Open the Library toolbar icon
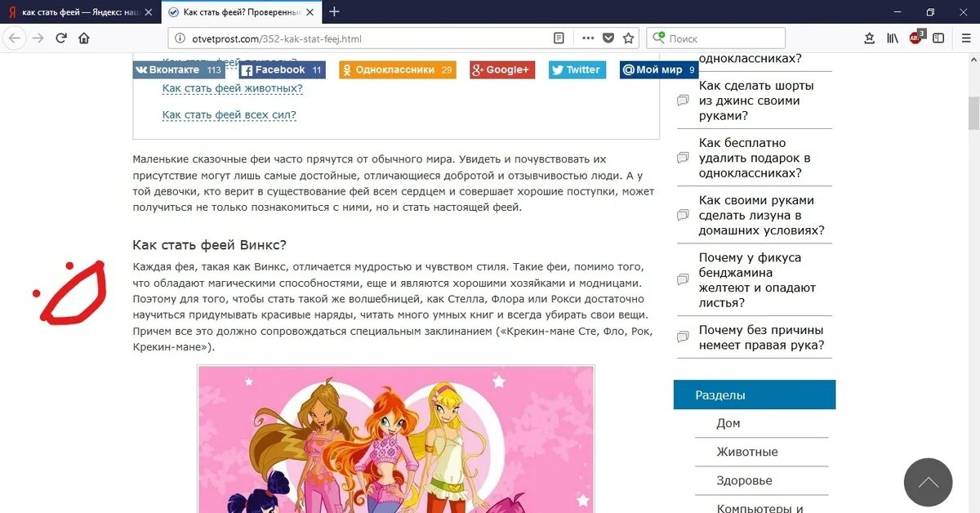Screen dimensions: 980x513 pos(893,38)
